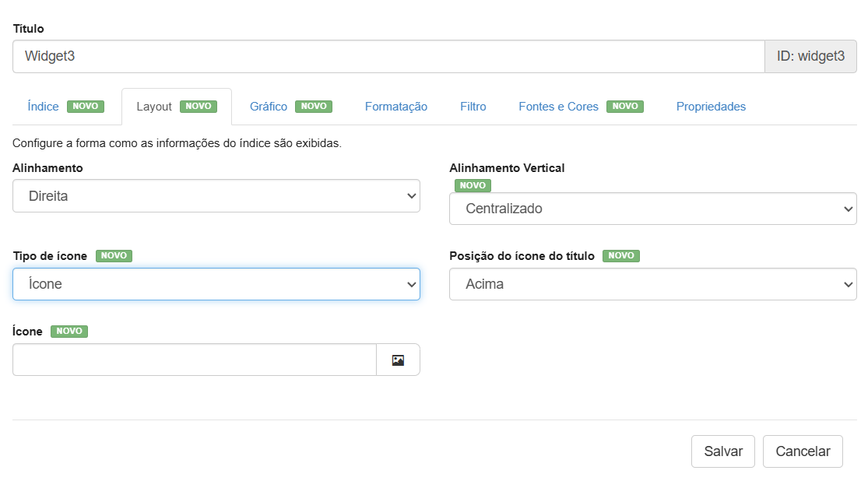Click the NOVO badge under Alinhamento Vertical
This screenshot has height=488, width=868.
[473, 185]
